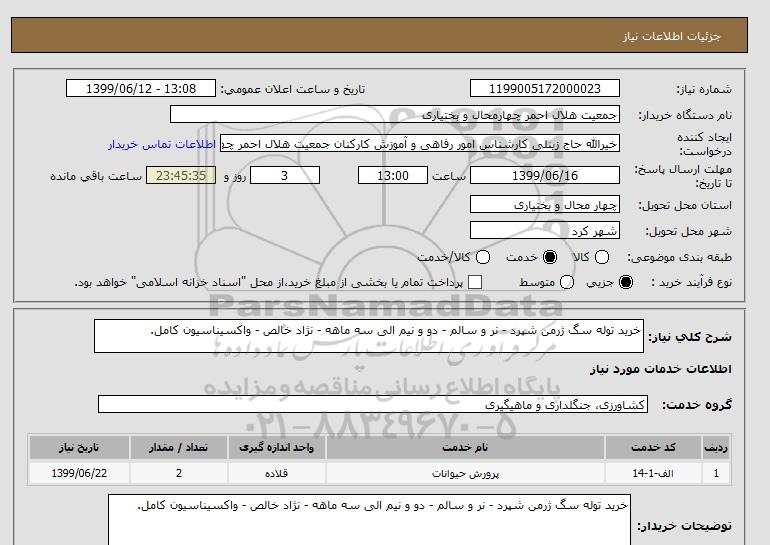The width and height of the screenshot is (770, 545).
Task: Click the توضیحات خریدار text area
Action: pyautogui.click(x=369, y=519)
